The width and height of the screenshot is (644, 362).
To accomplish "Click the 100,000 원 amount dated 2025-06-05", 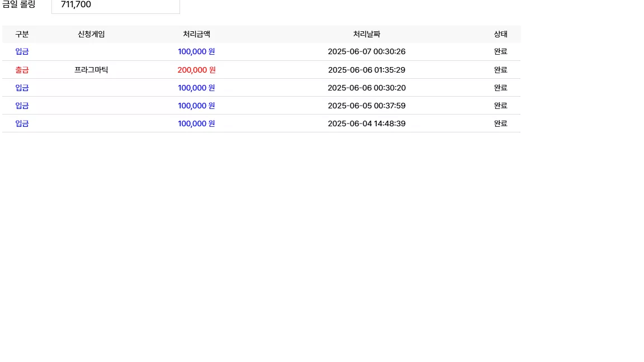I will pyautogui.click(x=196, y=106).
